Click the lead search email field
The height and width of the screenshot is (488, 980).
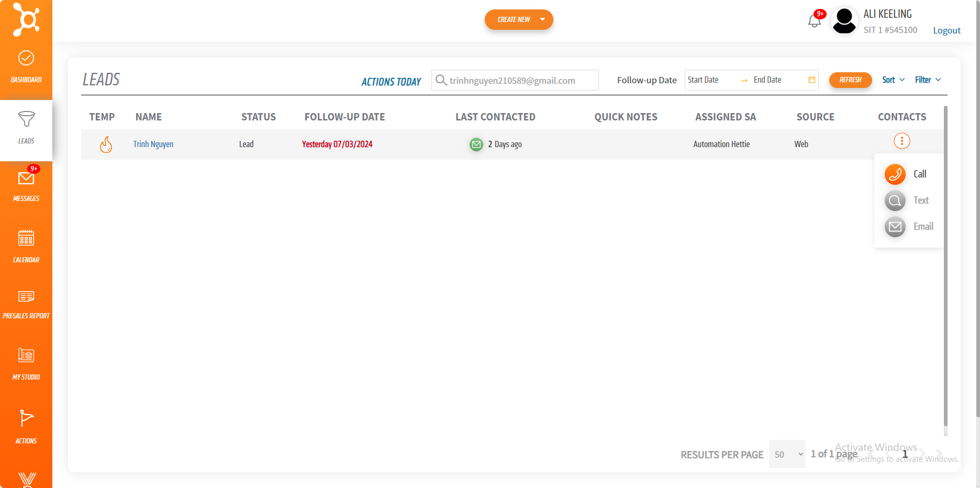tap(515, 80)
